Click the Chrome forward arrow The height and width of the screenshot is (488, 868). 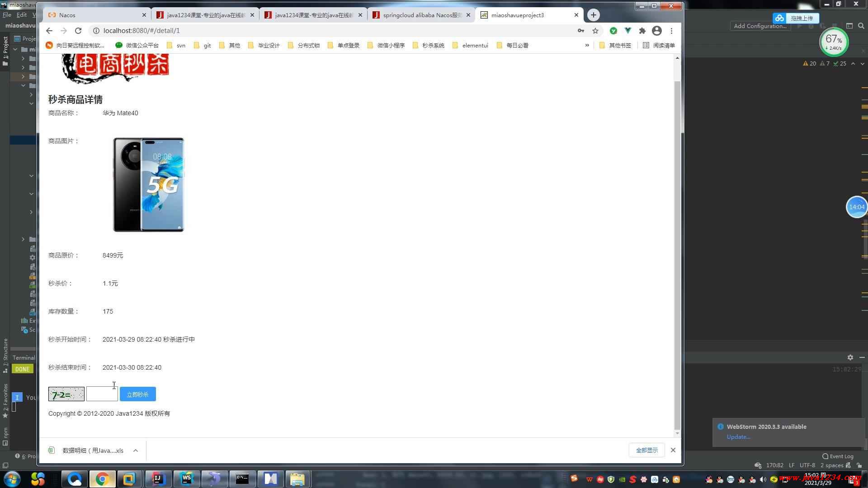point(64,31)
